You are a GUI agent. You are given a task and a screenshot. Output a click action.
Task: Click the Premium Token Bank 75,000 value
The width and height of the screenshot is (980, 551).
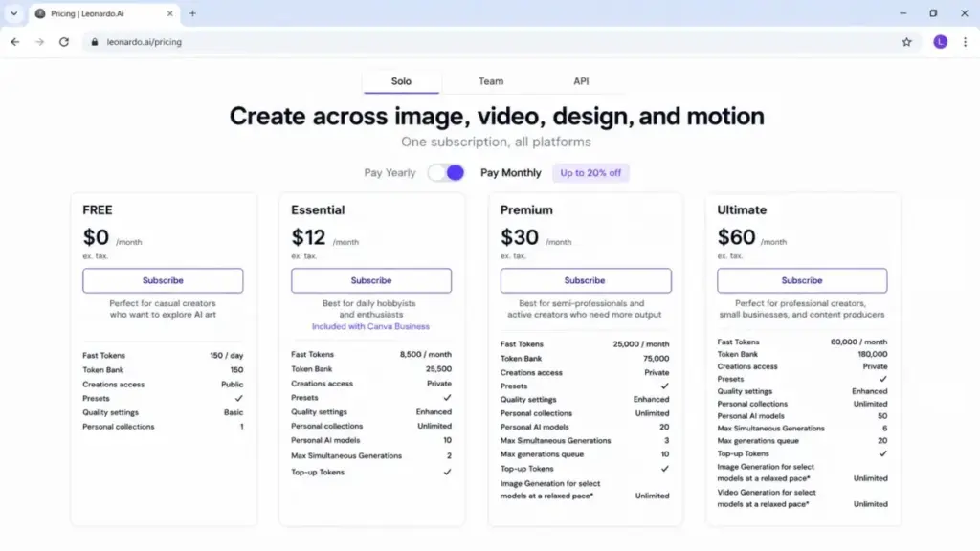656,359
